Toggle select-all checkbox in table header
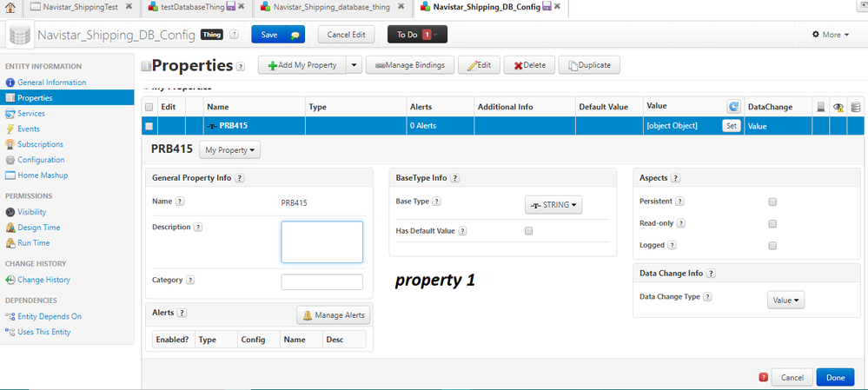Screen dimensions: 868x390 pyautogui.click(x=149, y=108)
